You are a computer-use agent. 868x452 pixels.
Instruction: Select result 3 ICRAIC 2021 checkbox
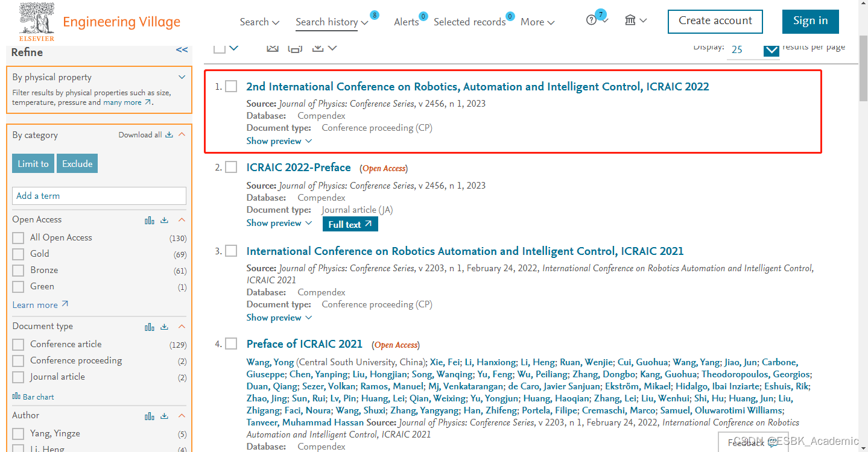coord(231,251)
